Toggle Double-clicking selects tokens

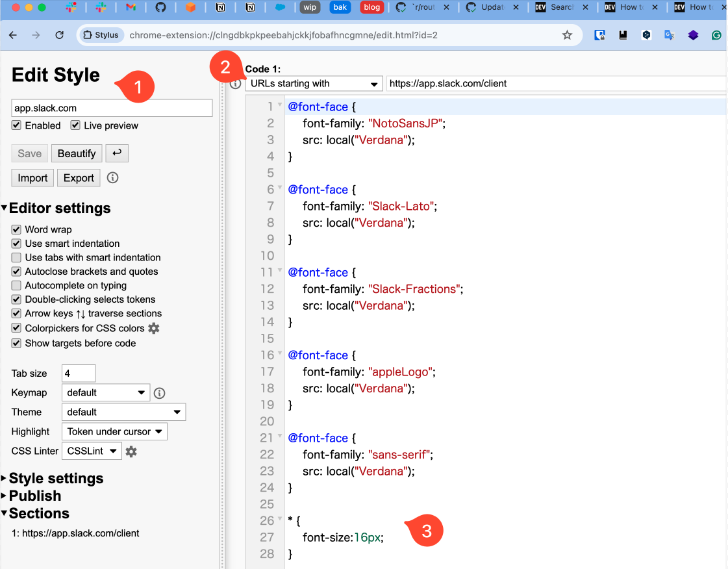pyautogui.click(x=16, y=299)
